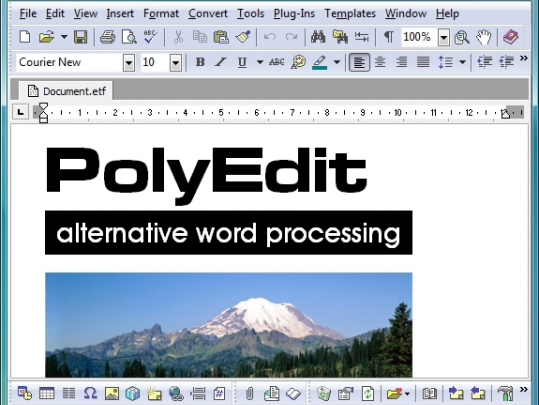Expand the folder-with-heart dropdown arrow
Image resolution: width=539 pixels, height=405 pixels.
click(x=407, y=394)
